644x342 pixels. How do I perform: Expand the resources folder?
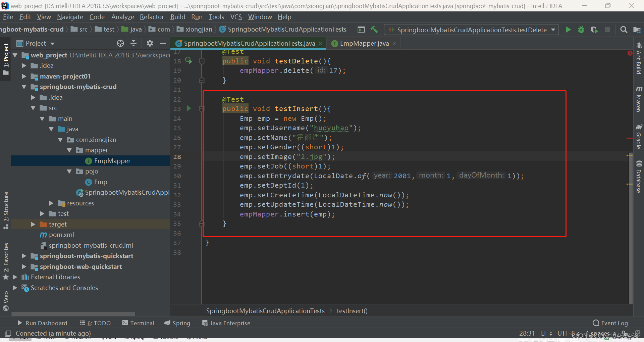[51, 203]
